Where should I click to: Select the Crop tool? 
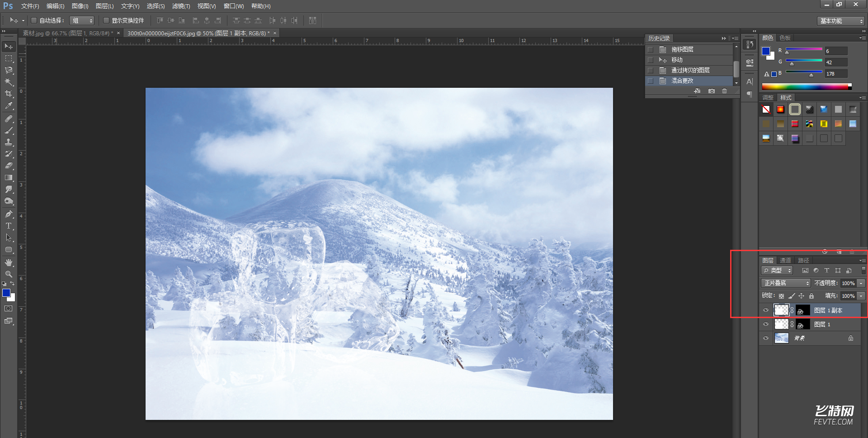(x=9, y=94)
